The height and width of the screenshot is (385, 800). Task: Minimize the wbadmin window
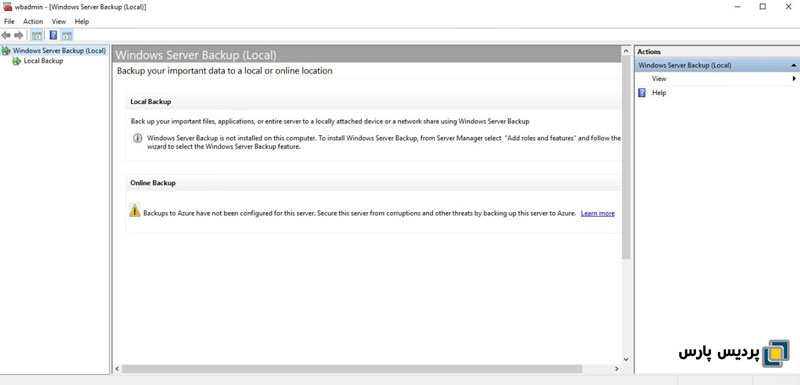coord(738,7)
